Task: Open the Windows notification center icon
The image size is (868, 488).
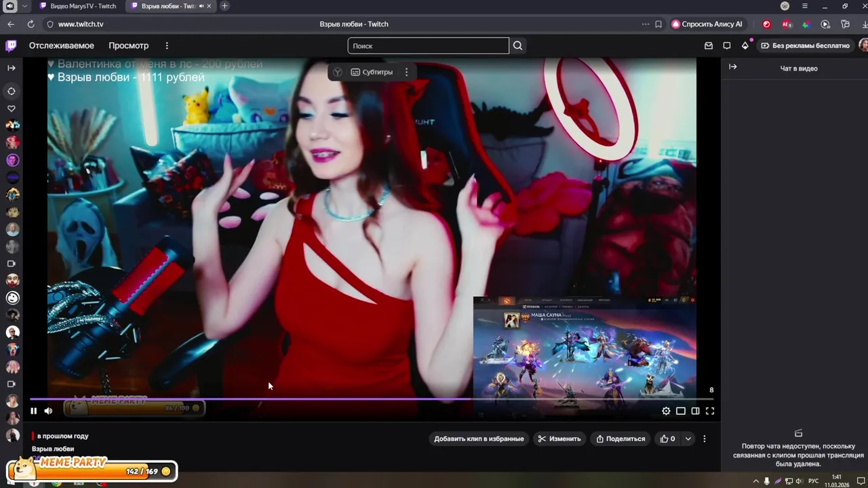Action: coord(861,481)
